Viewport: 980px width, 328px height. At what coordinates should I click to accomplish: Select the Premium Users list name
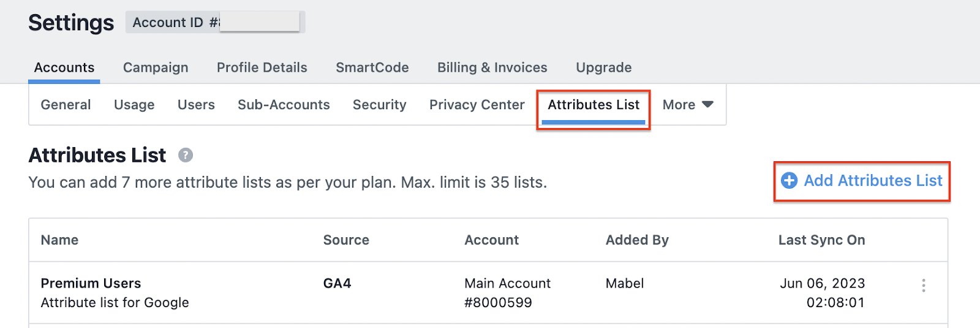pyautogui.click(x=91, y=283)
